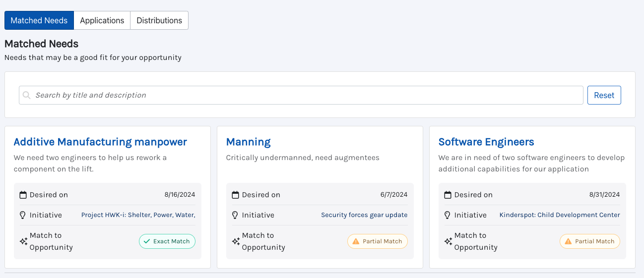Click sparkle match icon in Software Engineers card

pyautogui.click(x=448, y=241)
